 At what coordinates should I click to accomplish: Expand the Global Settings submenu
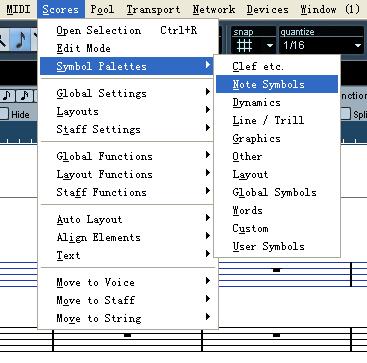pos(128,93)
